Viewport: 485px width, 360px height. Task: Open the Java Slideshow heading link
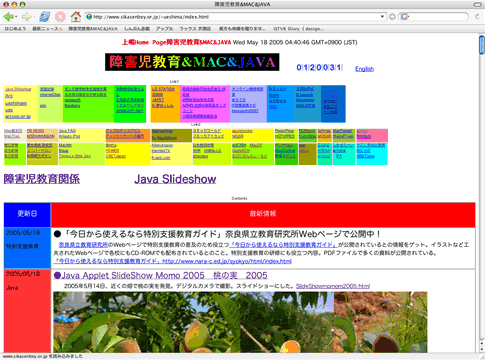(x=175, y=179)
